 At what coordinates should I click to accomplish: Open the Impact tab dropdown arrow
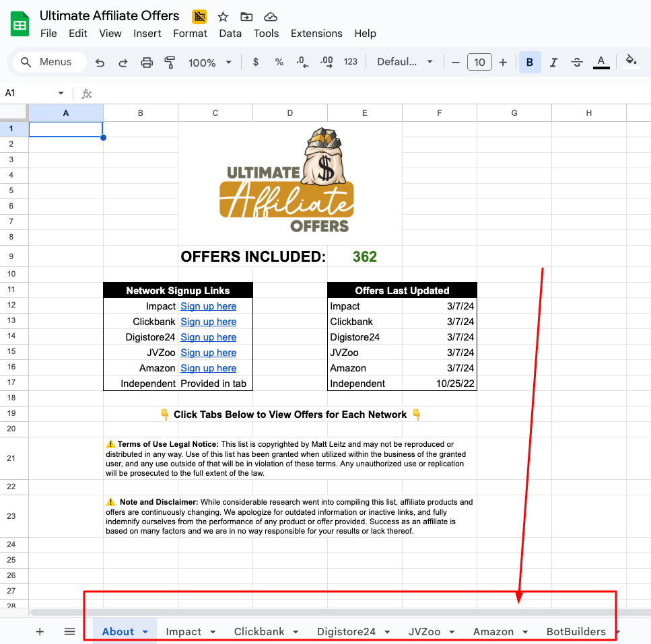tap(213, 632)
